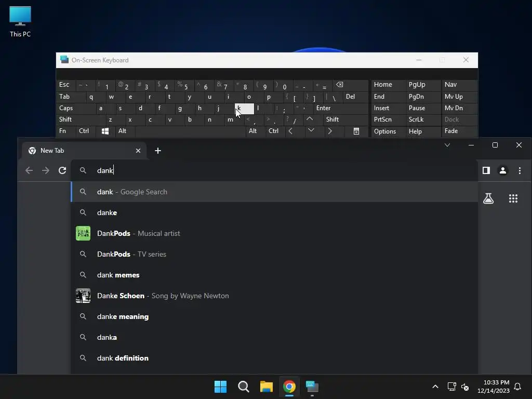
Task: Tap the Windows logo key on keyboard
Action: 105,131
